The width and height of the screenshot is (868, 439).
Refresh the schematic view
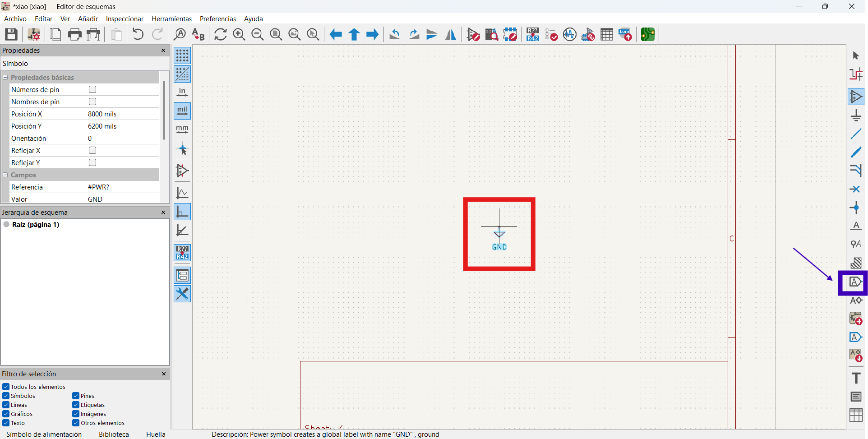(x=221, y=34)
